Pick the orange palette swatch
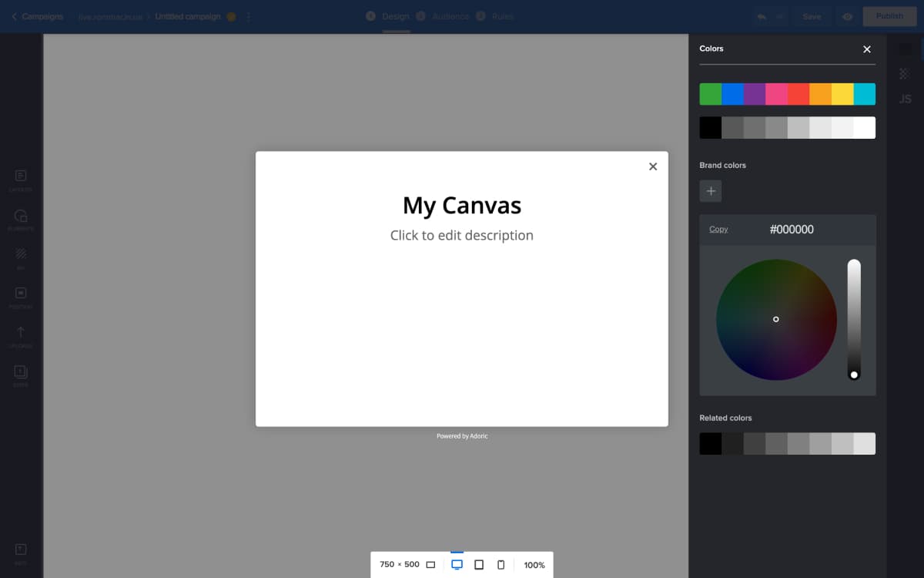This screenshot has width=924, height=578. tap(820, 94)
